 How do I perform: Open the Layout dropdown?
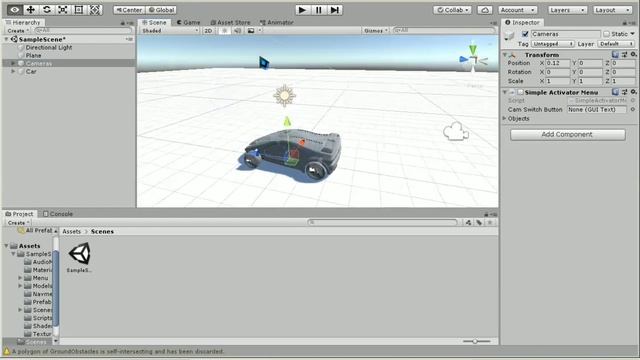point(612,10)
